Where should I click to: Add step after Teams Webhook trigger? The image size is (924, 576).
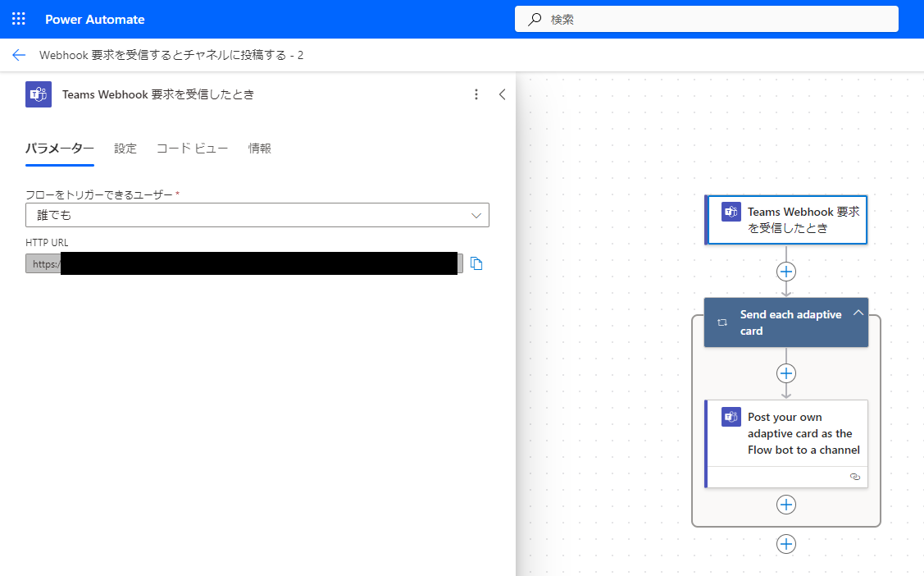click(x=786, y=272)
